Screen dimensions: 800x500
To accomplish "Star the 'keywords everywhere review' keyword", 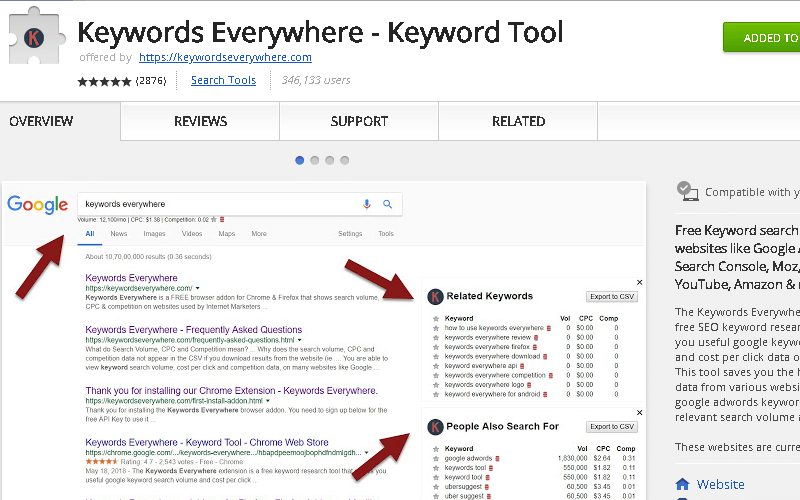I will (436, 338).
